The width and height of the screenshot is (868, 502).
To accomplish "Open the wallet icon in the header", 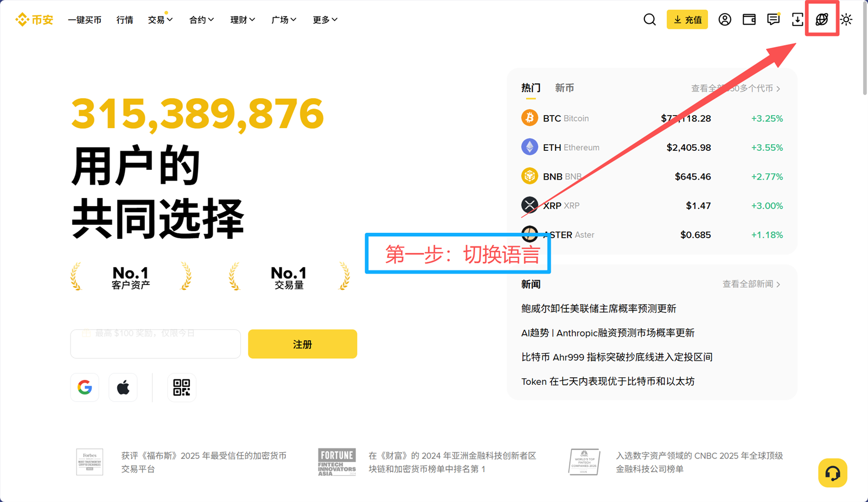I will [749, 20].
